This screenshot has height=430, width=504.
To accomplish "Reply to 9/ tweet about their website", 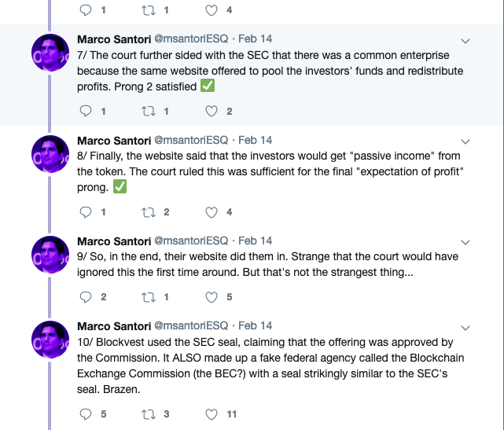I will (x=86, y=297).
